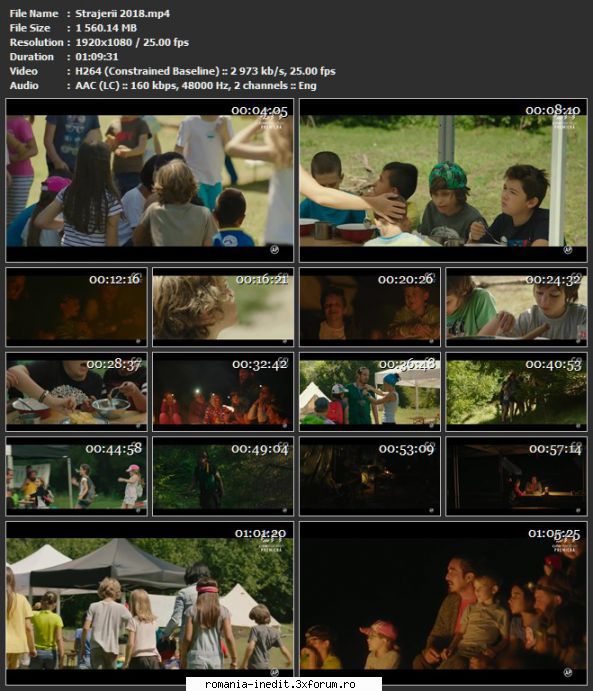Open the eating scene at 00:28:37
This screenshot has width=593, height=691.
tap(76, 391)
